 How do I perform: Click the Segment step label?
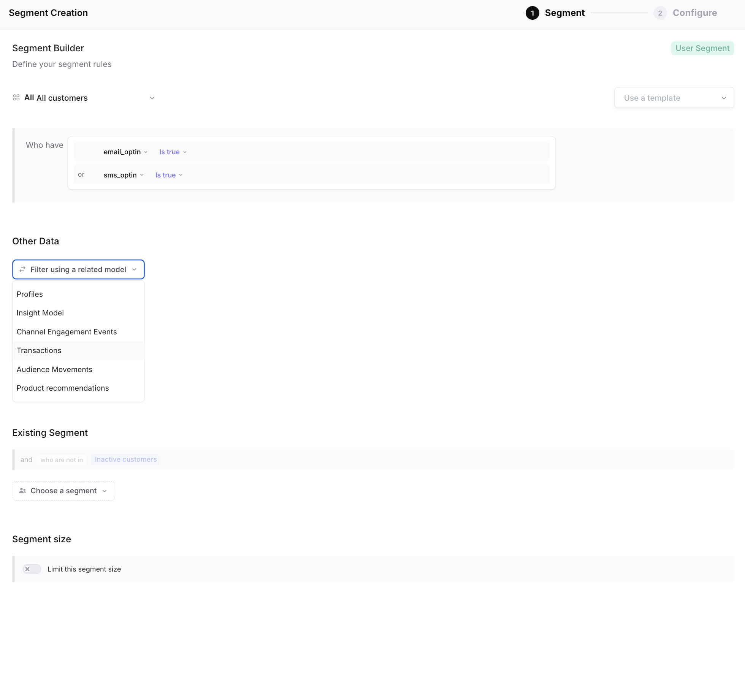click(564, 13)
